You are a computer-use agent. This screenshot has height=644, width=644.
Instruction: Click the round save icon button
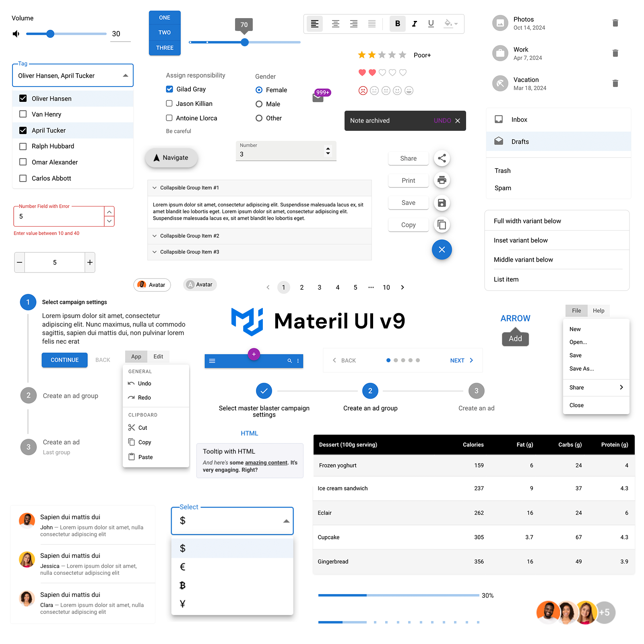click(442, 203)
